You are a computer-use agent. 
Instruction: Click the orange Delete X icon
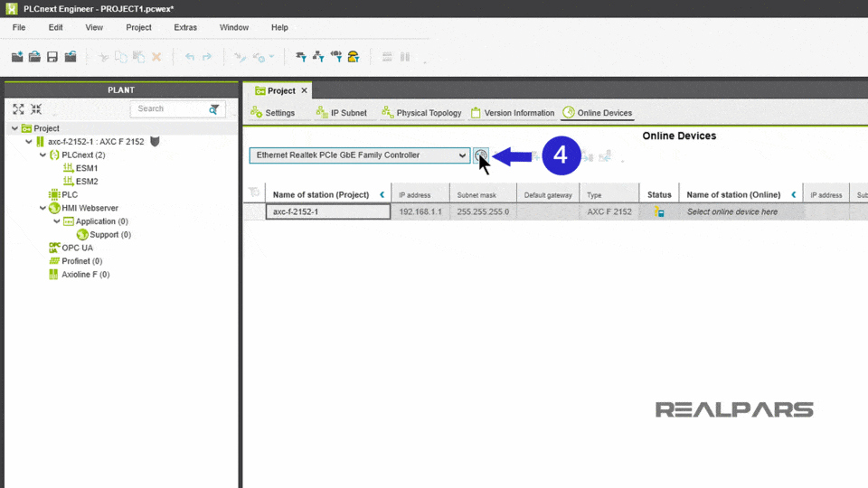(x=156, y=56)
